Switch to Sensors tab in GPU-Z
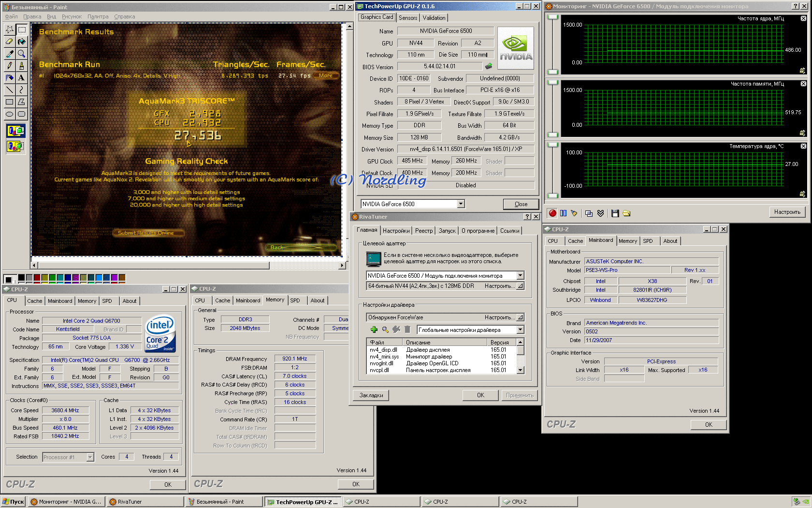The width and height of the screenshot is (812, 508). tap(408, 18)
